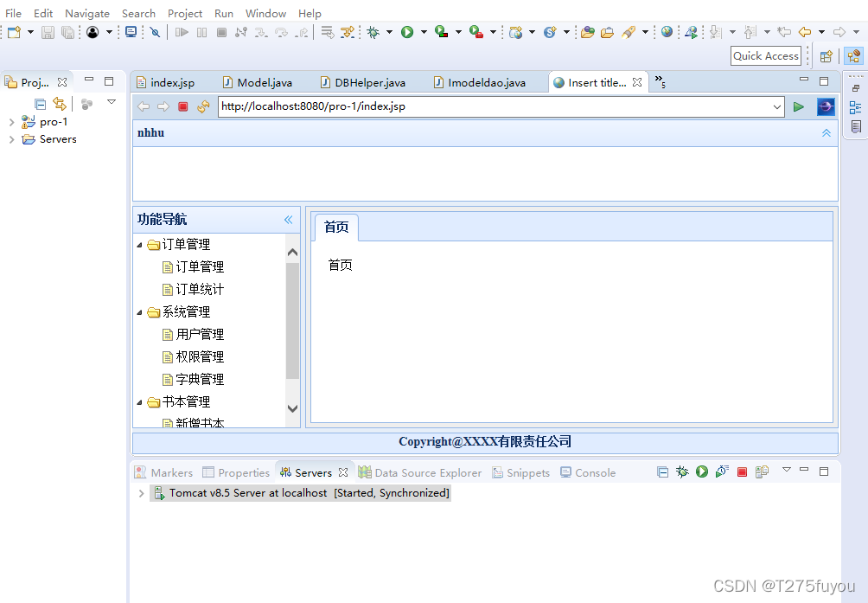Expand the pro-1 project node
The height and width of the screenshot is (603, 868).
11,122
